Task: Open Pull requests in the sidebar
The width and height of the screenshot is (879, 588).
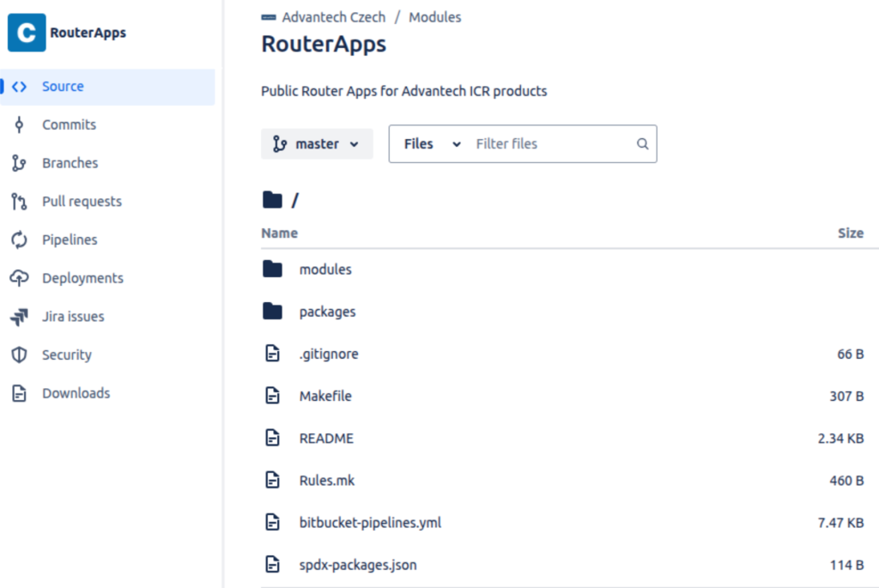Action: [82, 201]
